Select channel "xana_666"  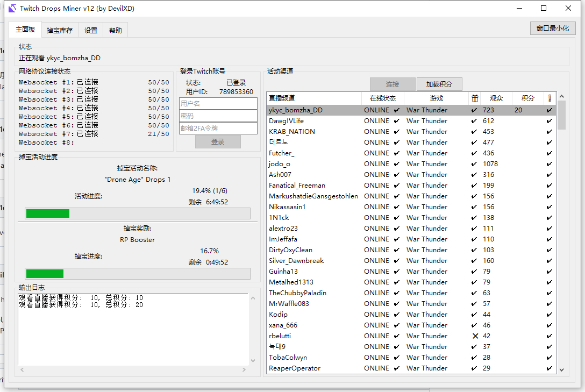click(x=411, y=326)
